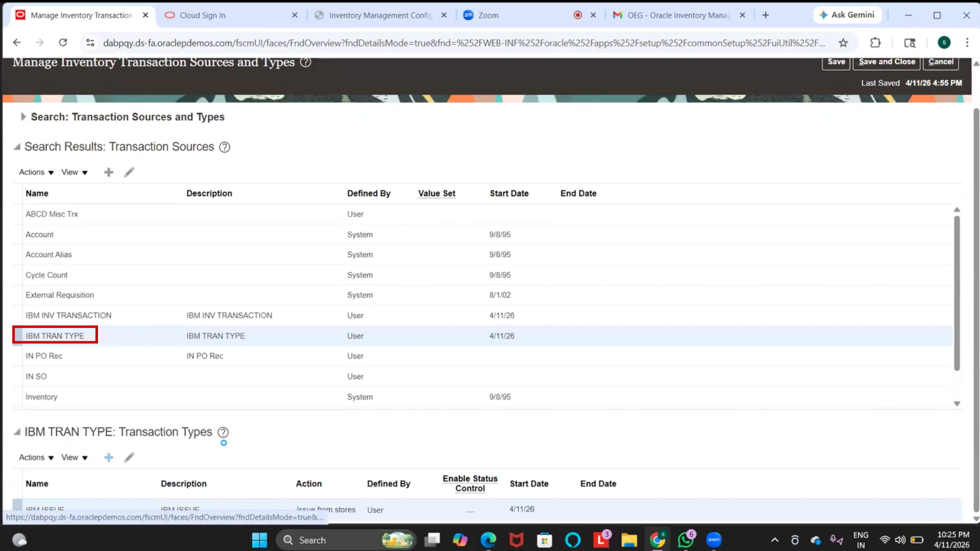The image size is (980, 551).
Task: Open File Explorer from taskbar
Action: click(629, 540)
